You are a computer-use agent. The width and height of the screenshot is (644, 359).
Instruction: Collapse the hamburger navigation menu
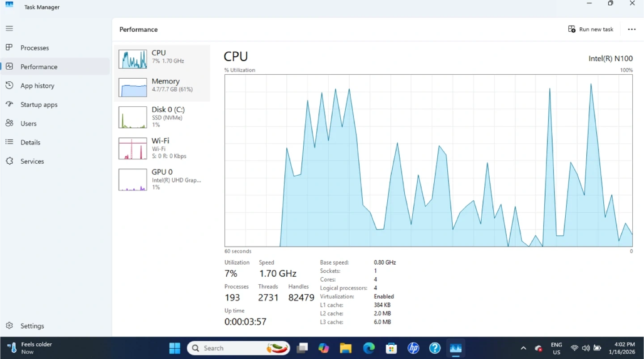coord(9,29)
